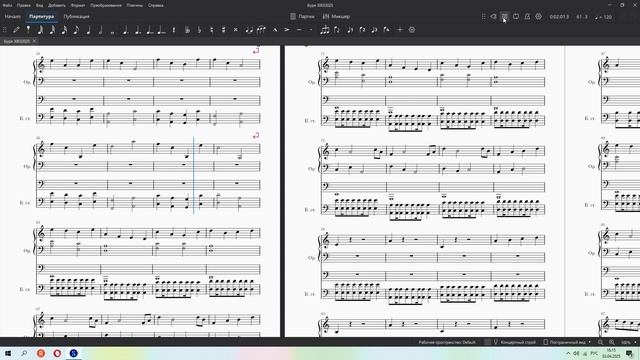
Task: Switch to the Начало tab
Action: pyautogui.click(x=13, y=17)
